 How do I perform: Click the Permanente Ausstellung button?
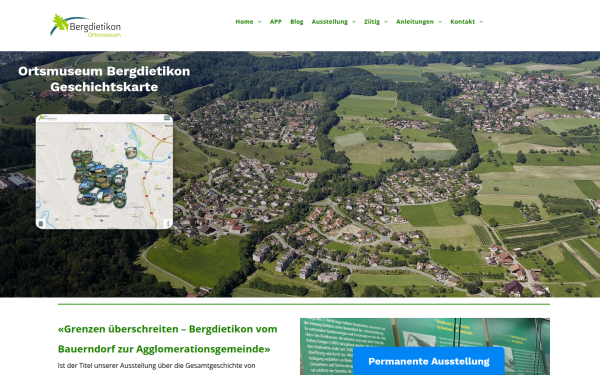coord(429,361)
